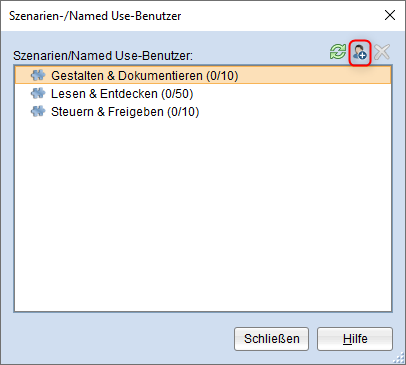
Task: Refresh the scenario list with green arrows icon
Action: coord(338,52)
